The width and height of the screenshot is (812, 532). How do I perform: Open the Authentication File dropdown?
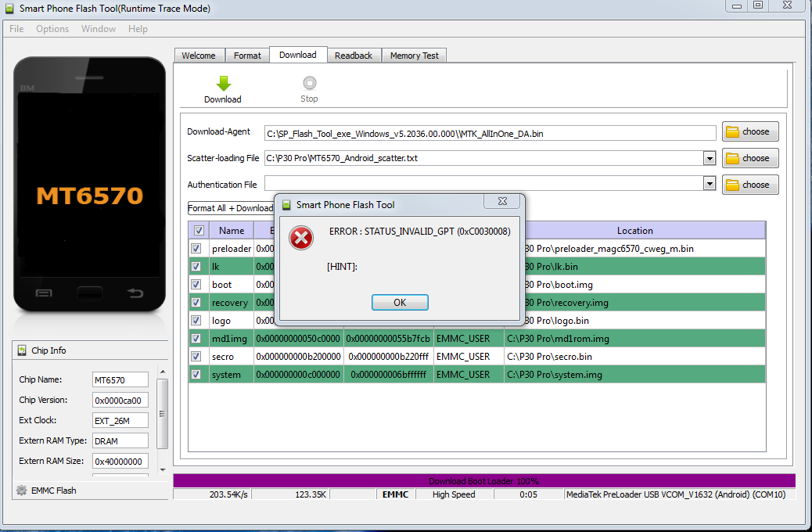click(x=710, y=184)
